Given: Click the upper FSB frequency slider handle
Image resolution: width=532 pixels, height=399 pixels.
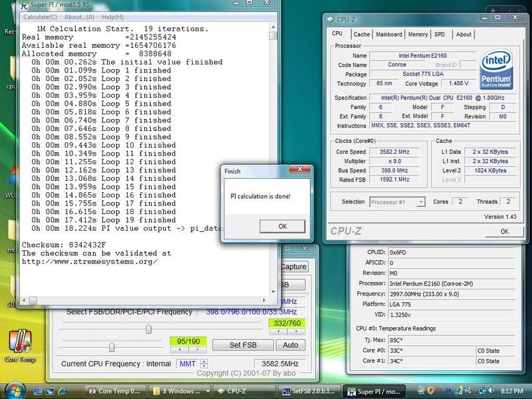Looking at the screenshot, I should (x=148, y=329).
